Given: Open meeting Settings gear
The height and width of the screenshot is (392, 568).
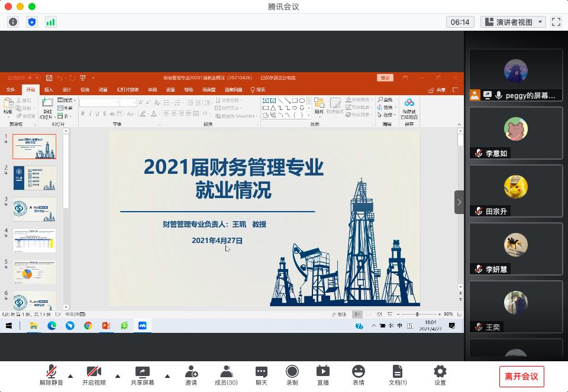Looking at the screenshot, I should (x=440, y=375).
